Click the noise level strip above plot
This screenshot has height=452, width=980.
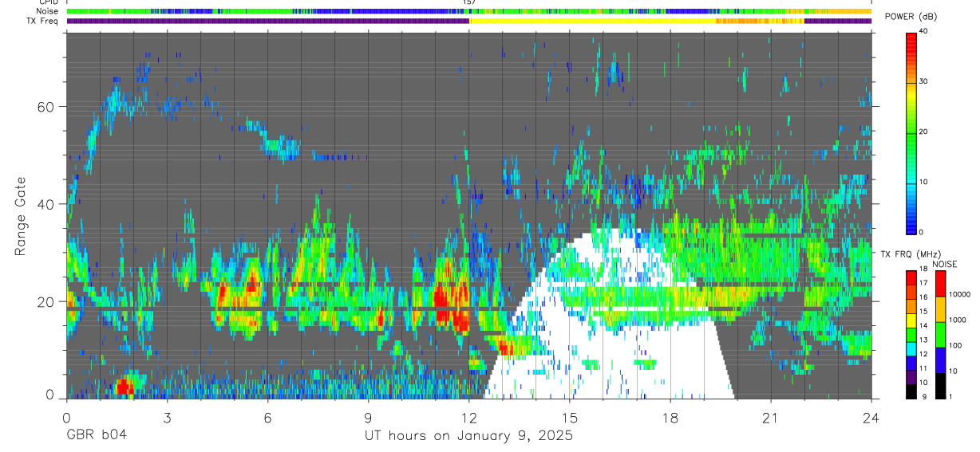tap(468, 11)
